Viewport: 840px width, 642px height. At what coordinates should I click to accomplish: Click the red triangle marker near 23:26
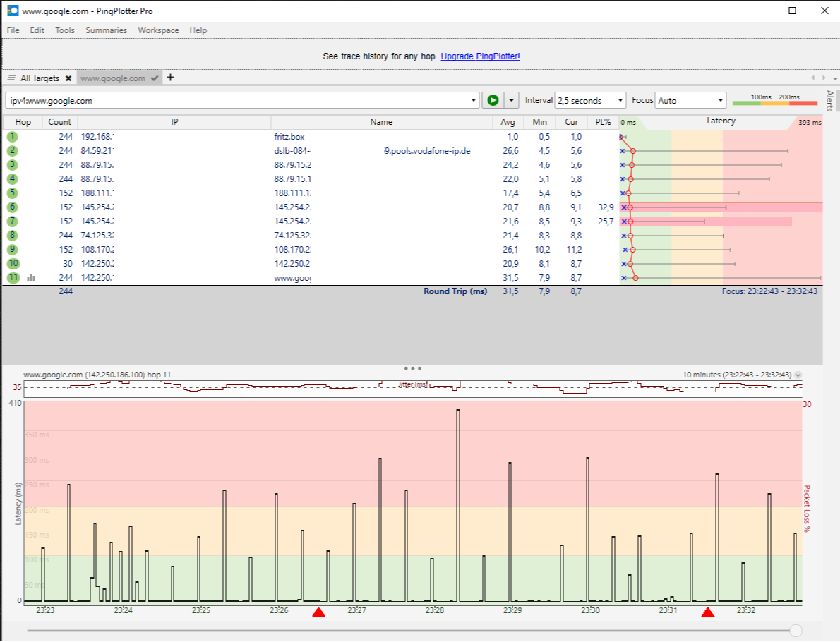tap(319, 612)
